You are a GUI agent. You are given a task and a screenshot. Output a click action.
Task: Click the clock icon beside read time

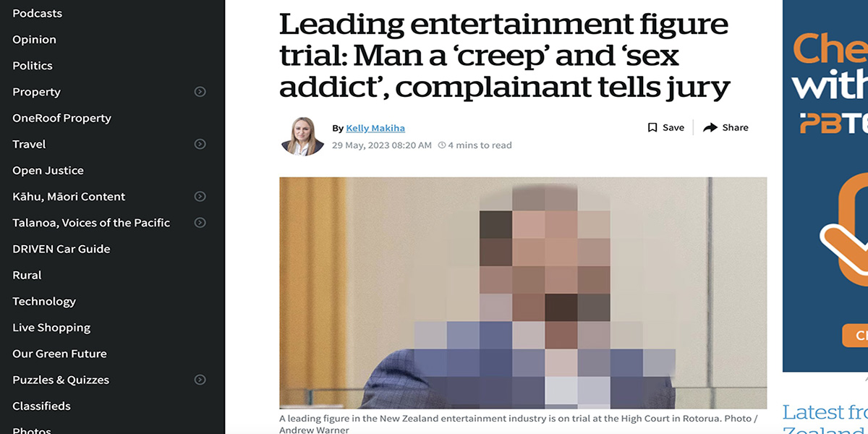tap(442, 145)
